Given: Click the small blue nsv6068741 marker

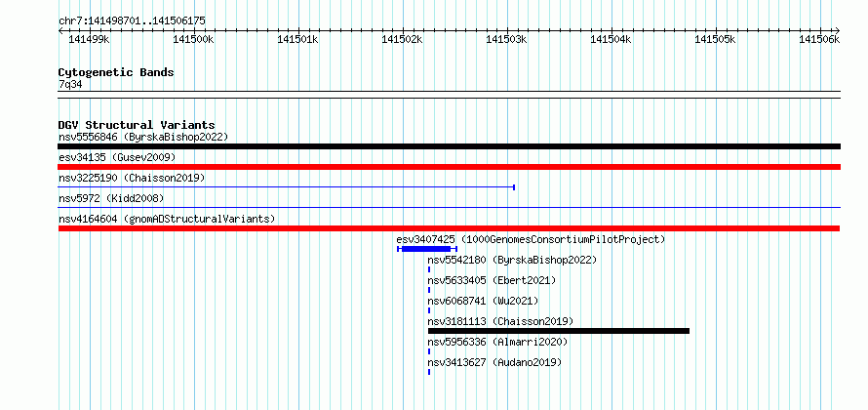Looking at the screenshot, I should click(x=429, y=310).
